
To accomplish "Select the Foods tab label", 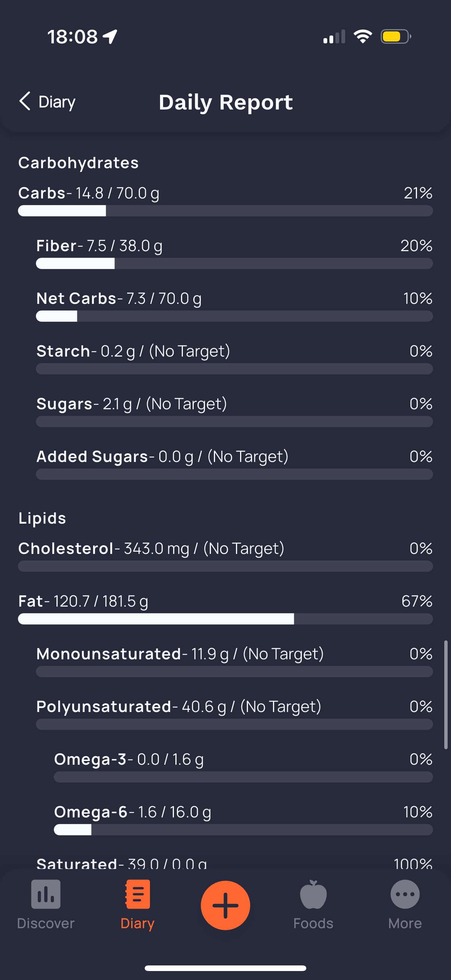I will coord(313,923).
